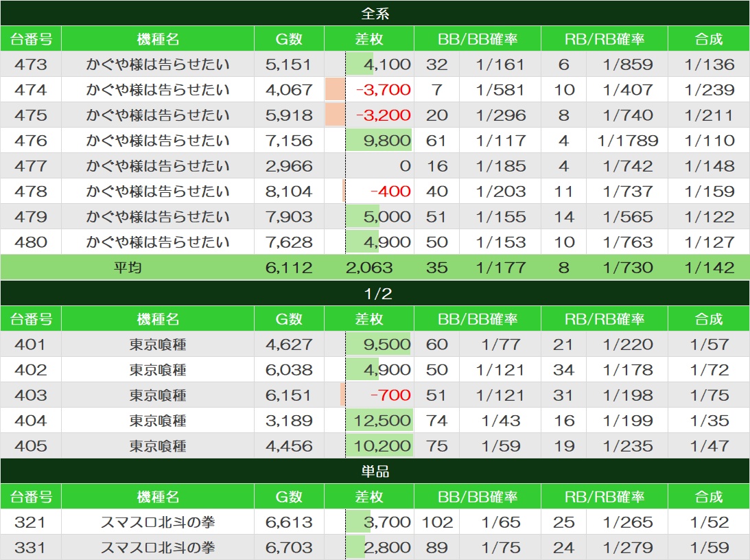Click the average G数 value 6,112
Screen dimensions: 750x560
[289, 268]
